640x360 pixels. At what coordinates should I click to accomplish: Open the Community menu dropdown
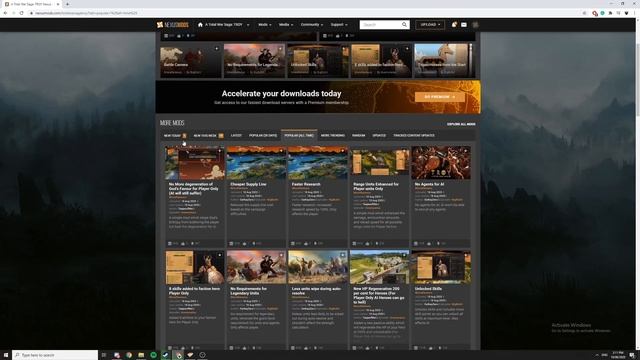pyautogui.click(x=312, y=25)
